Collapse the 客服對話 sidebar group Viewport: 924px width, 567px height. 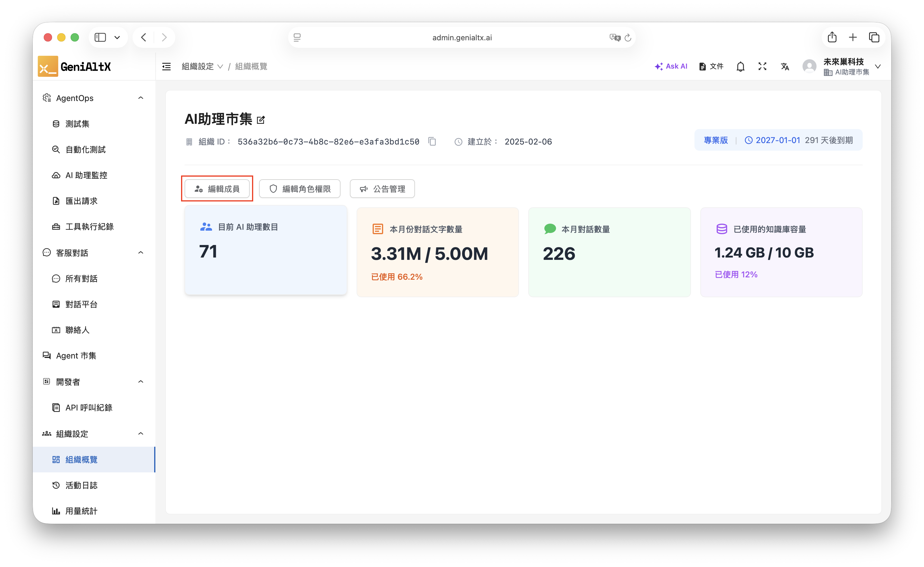click(x=141, y=252)
